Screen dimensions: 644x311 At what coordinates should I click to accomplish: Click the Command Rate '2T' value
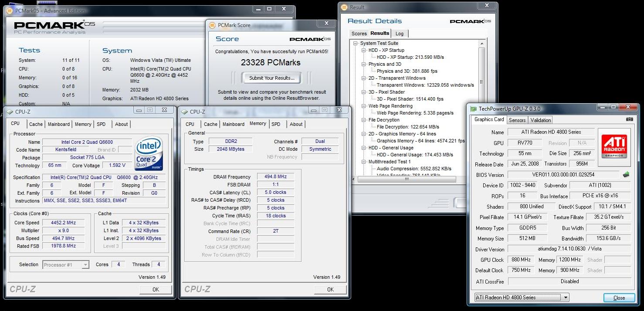click(275, 231)
